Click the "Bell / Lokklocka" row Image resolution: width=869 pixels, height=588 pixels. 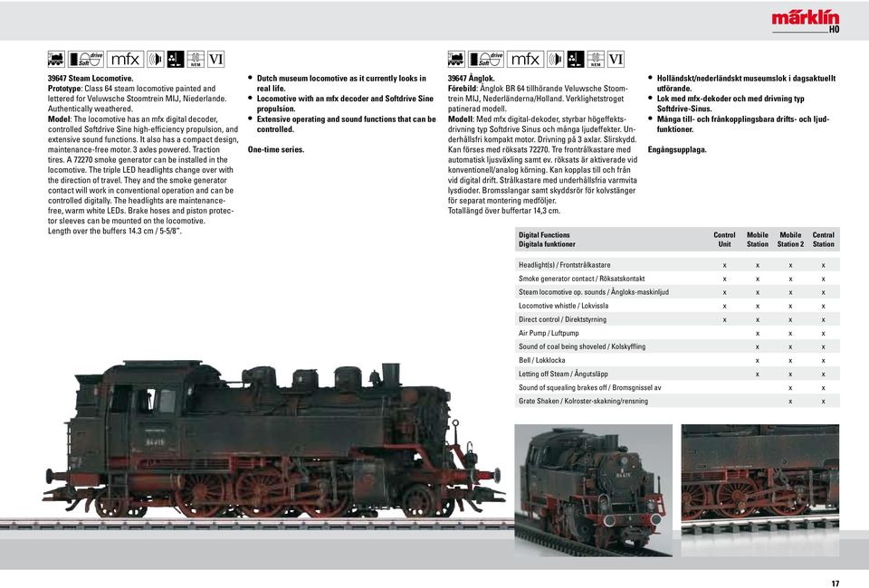[677, 360]
